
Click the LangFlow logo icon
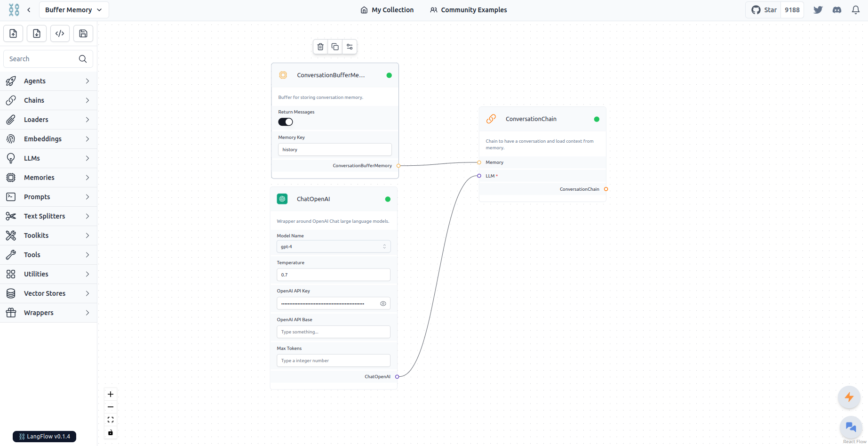(14, 10)
